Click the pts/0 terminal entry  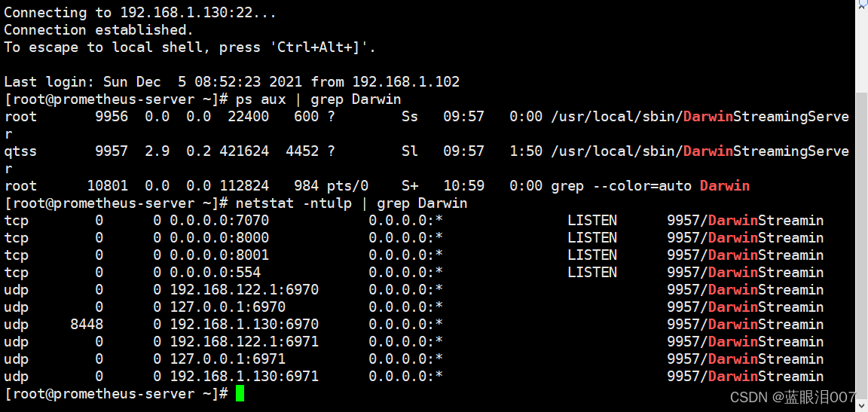(347, 186)
